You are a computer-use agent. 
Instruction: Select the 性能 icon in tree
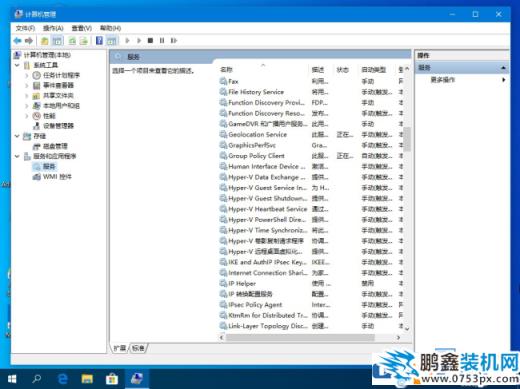click(36, 116)
